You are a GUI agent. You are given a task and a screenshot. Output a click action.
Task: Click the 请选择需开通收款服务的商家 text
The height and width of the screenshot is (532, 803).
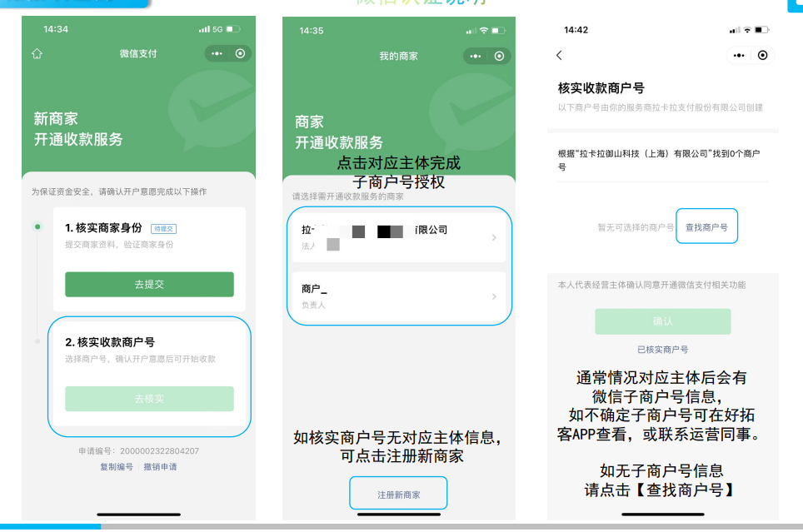pyautogui.click(x=347, y=196)
